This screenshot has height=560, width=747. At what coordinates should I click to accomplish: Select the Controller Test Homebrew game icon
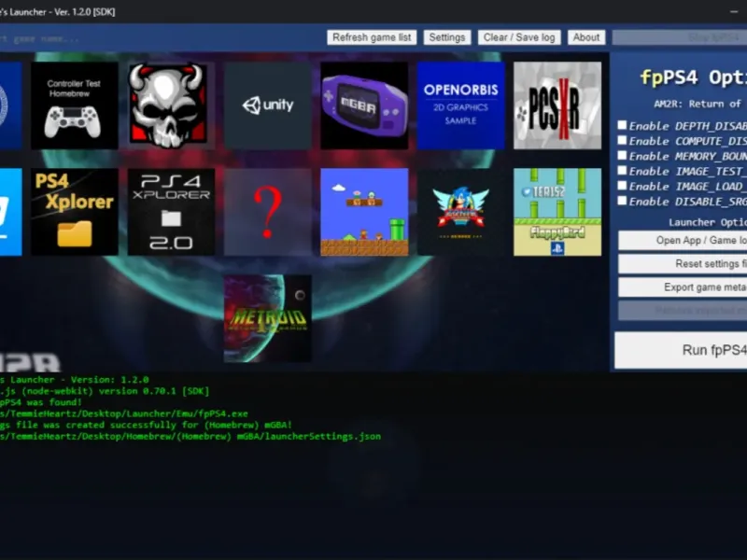pyautogui.click(x=75, y=105)
